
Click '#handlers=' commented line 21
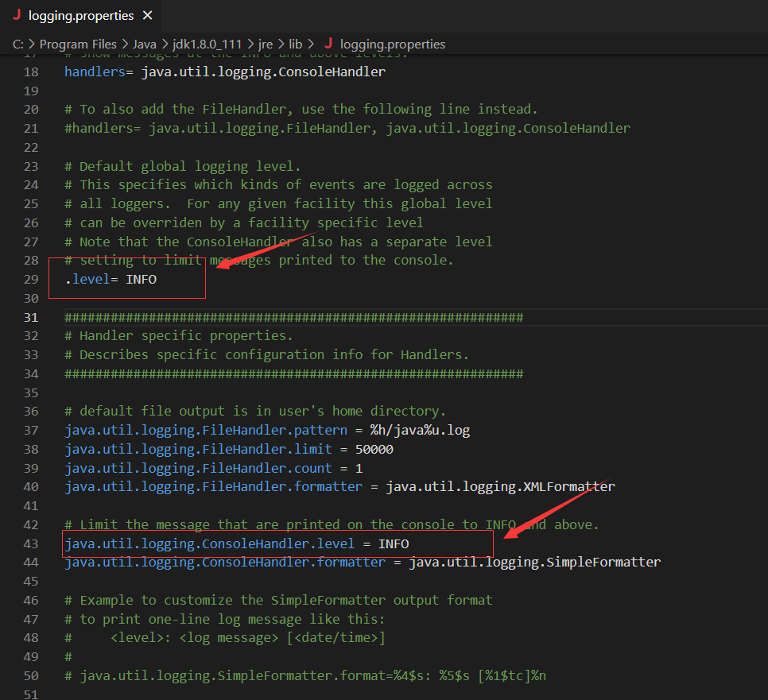click(x=347, y=128)
